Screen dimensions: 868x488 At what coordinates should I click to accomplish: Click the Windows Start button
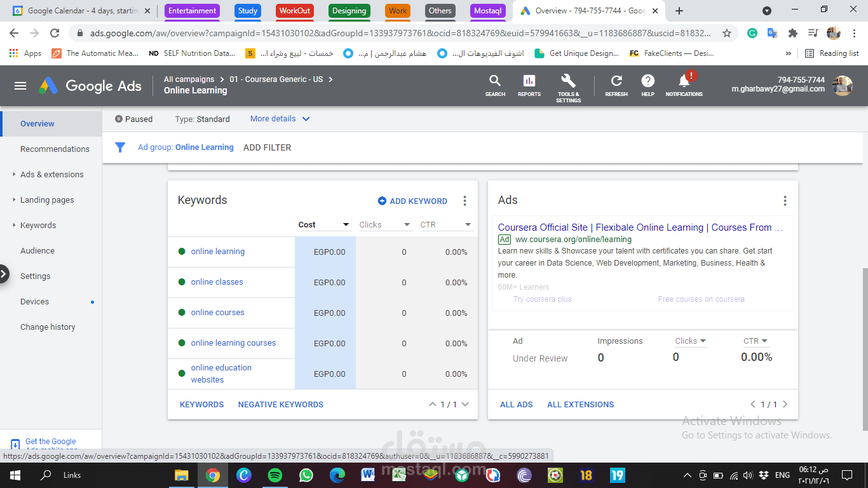click(x=15, y=475)
